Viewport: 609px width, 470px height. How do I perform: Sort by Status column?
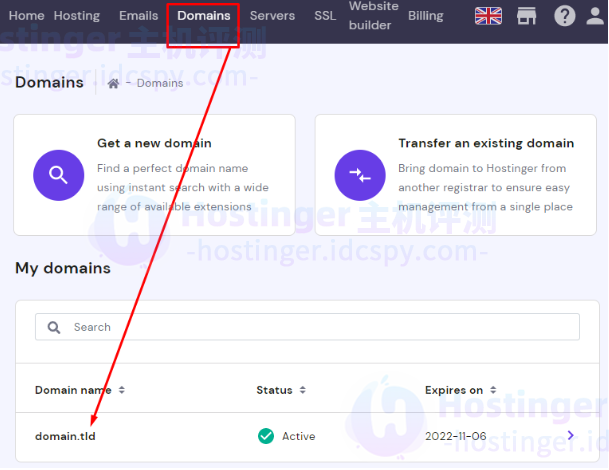click(281, 390)
